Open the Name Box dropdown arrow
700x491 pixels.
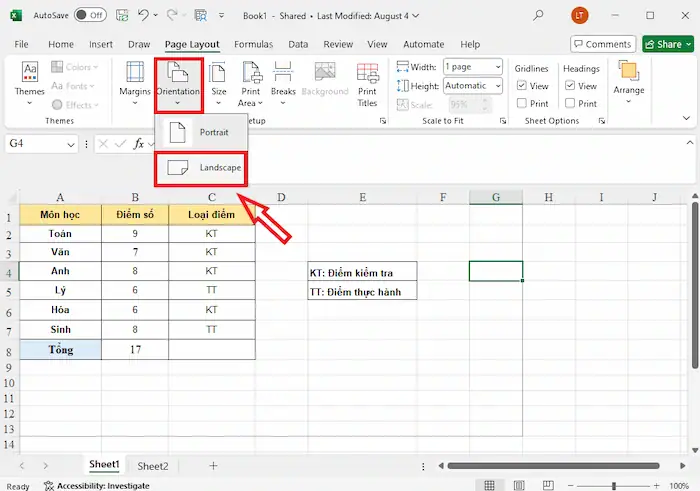70,144
